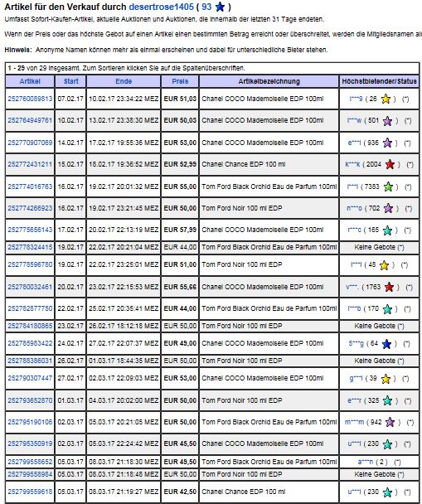Select Tom Ford Noir in row 252793652870
This screenshot has height=504, width=422.
pos(242,400)
